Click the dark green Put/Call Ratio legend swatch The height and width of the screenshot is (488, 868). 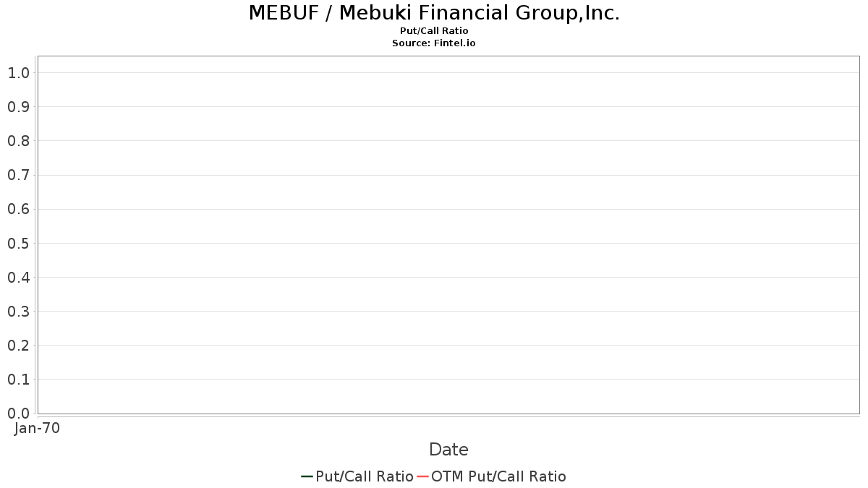coord(307,476)
